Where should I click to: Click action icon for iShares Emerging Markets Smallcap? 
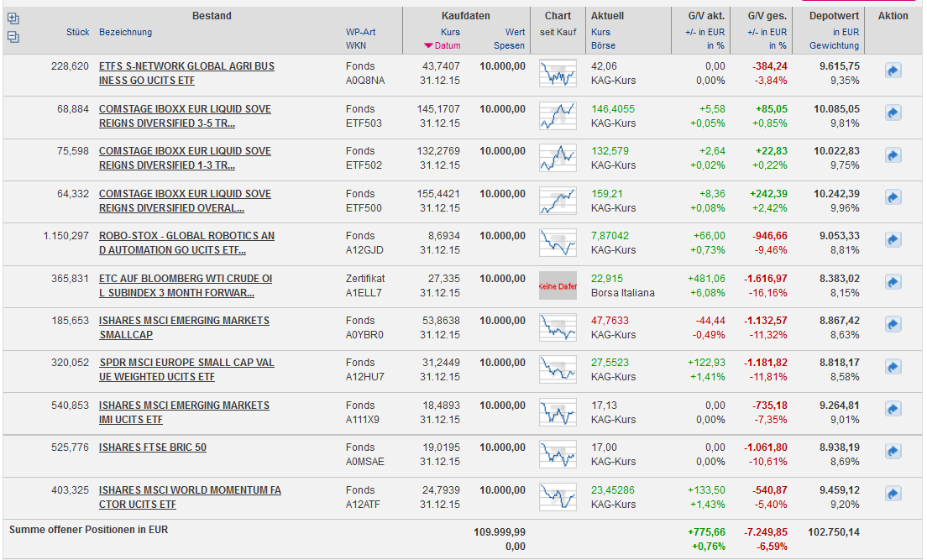[893, 326]
